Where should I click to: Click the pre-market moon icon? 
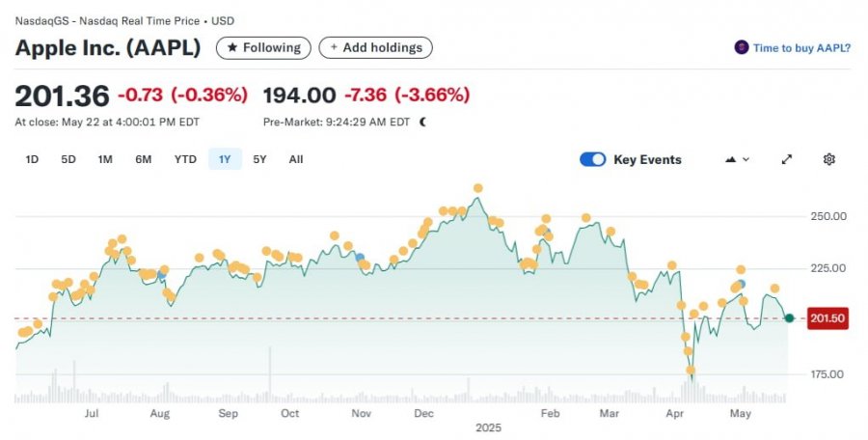[x=423, y=122]
